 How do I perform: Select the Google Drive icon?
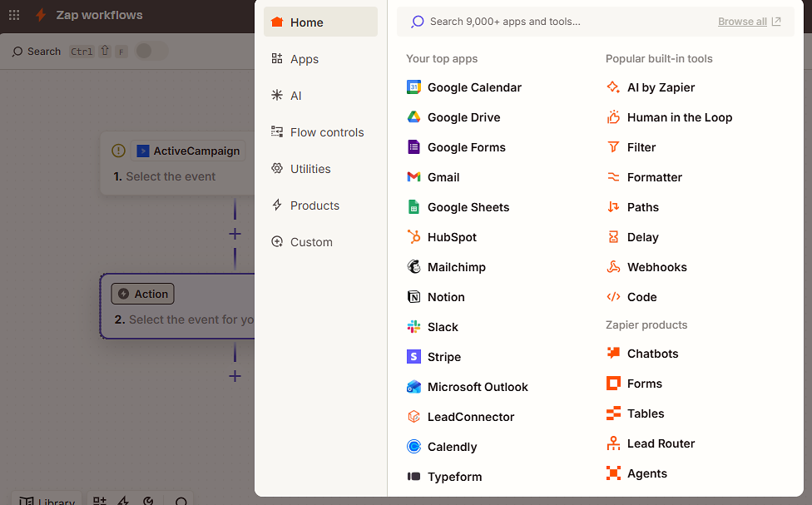(413, 117)
